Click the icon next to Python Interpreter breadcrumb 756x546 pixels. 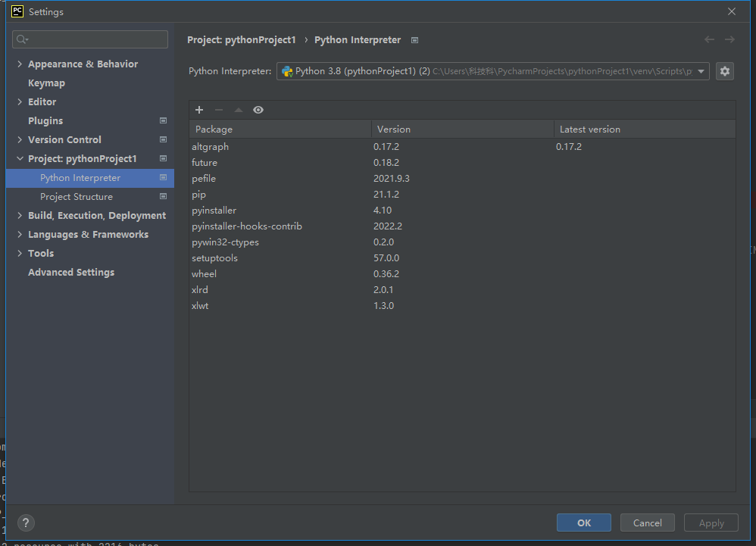pyautogui.click(x=414, y=40)
